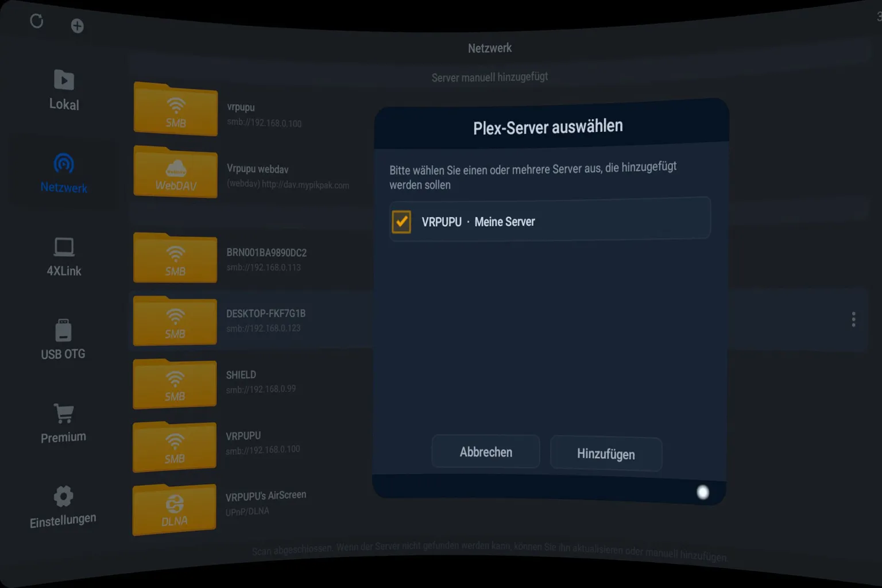Select the VRPUPU · Meine Server row text
The image size is (882, 588).
tap(478, 222)
